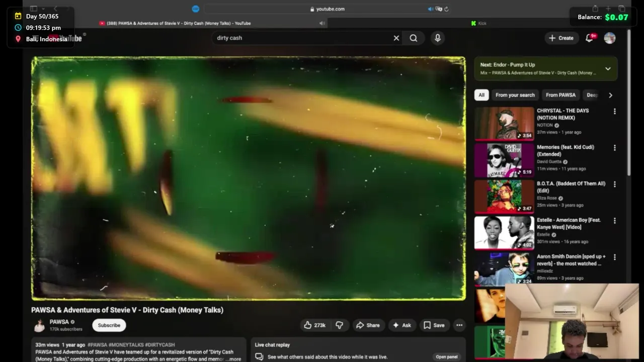Open David Guetta Memories thumbnail
Viewport: 644px width, 362px height.
504,160
